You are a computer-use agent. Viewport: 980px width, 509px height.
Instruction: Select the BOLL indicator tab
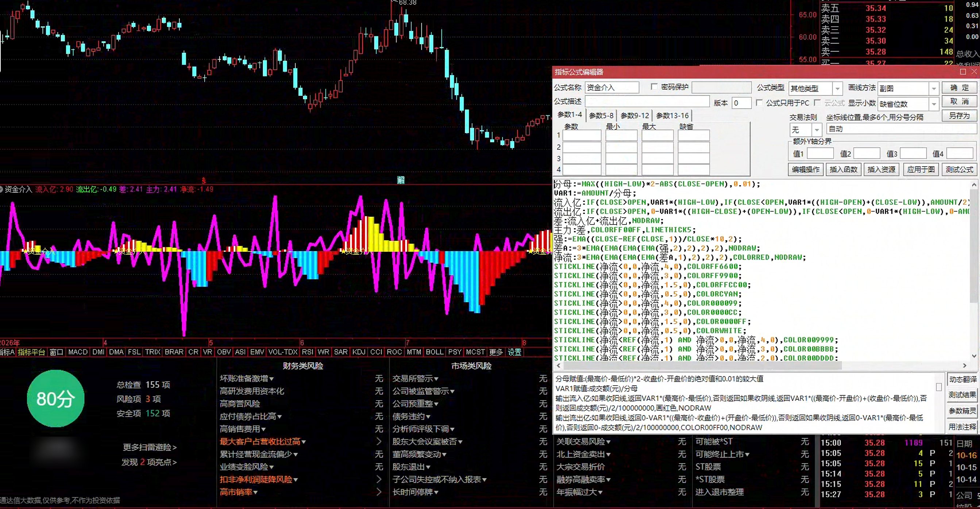point(435,352)
